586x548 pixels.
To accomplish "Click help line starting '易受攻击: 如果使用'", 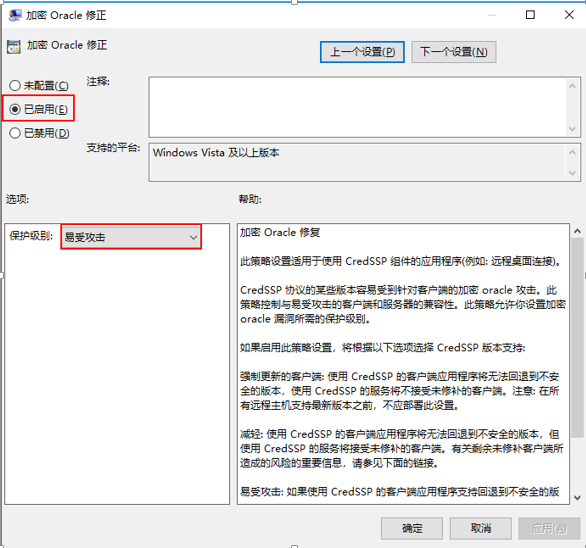I will tap(400, 492).
